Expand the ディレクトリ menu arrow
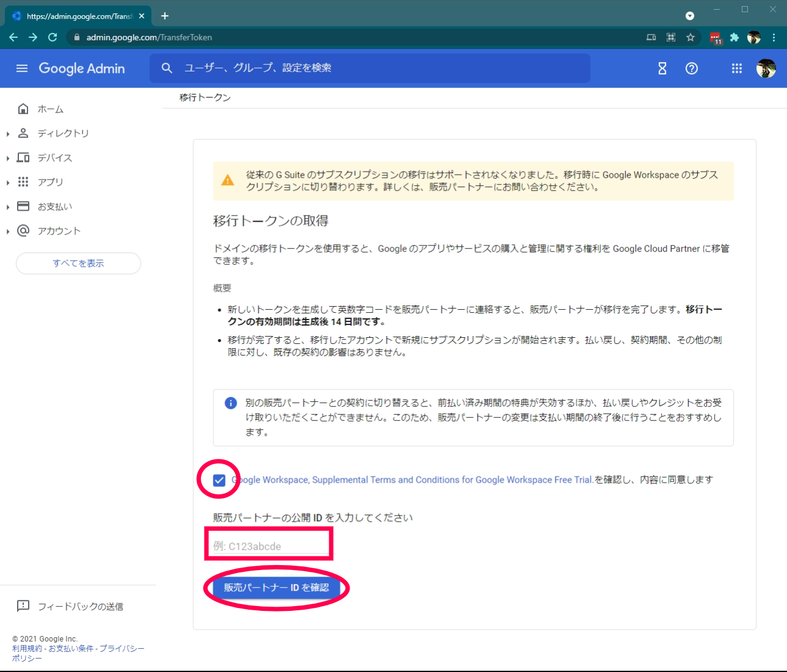 pos(8,134)
